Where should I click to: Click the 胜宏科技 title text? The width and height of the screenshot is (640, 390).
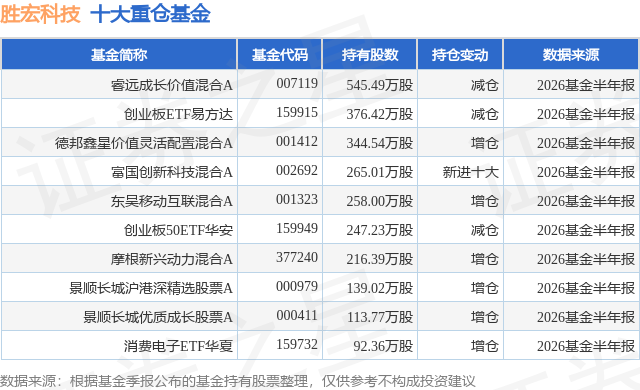click(40, 14)
